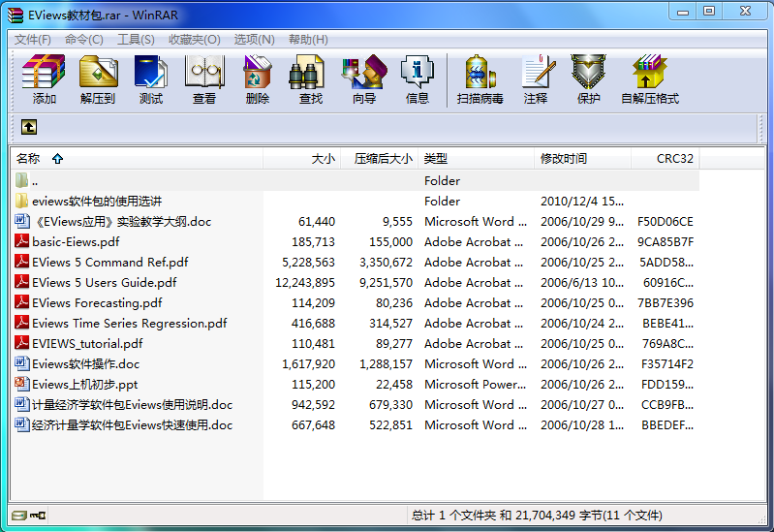Sort by the 压缩后大小 column header
The image size is (774, 532).
coord(379,159)
